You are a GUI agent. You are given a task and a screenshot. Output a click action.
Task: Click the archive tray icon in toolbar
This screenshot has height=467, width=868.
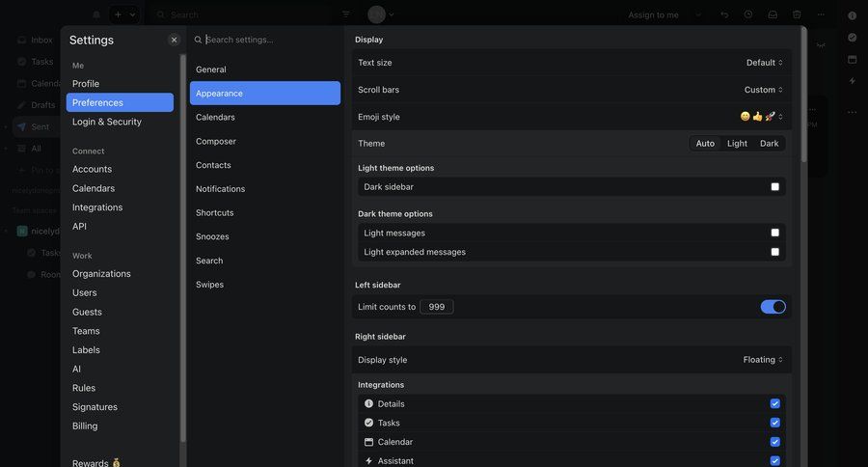(x=773, y=15)
